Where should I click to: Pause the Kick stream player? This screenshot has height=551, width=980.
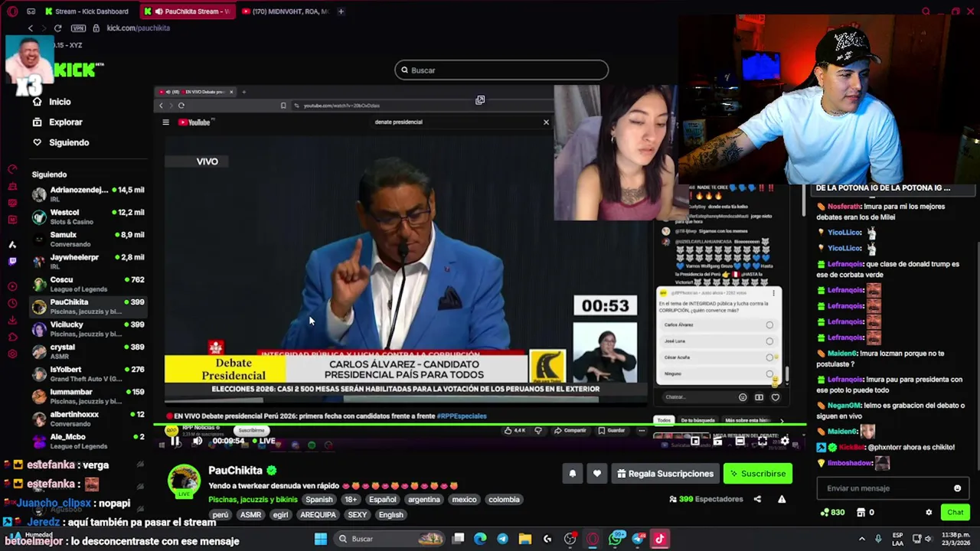[175, 441]
